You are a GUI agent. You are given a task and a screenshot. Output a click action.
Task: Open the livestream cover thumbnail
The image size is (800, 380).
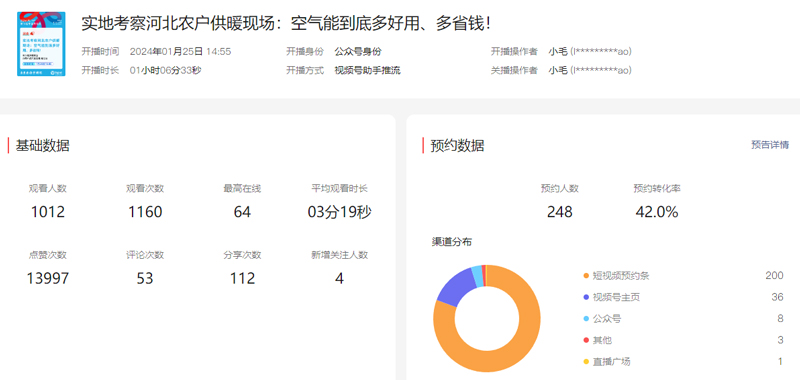pos(41,44)
